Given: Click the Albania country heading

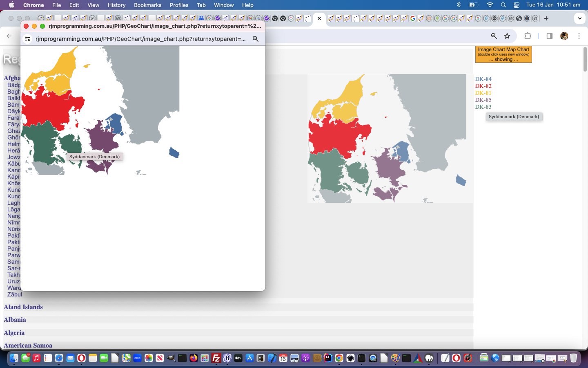Looking at the screenshot, I should 15,320.
